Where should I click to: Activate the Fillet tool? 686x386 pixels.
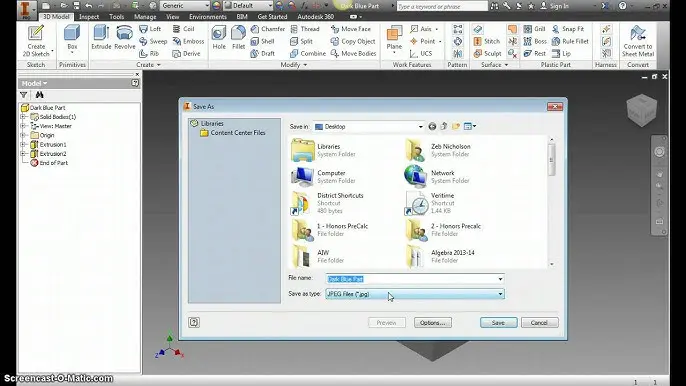point(238,37)
